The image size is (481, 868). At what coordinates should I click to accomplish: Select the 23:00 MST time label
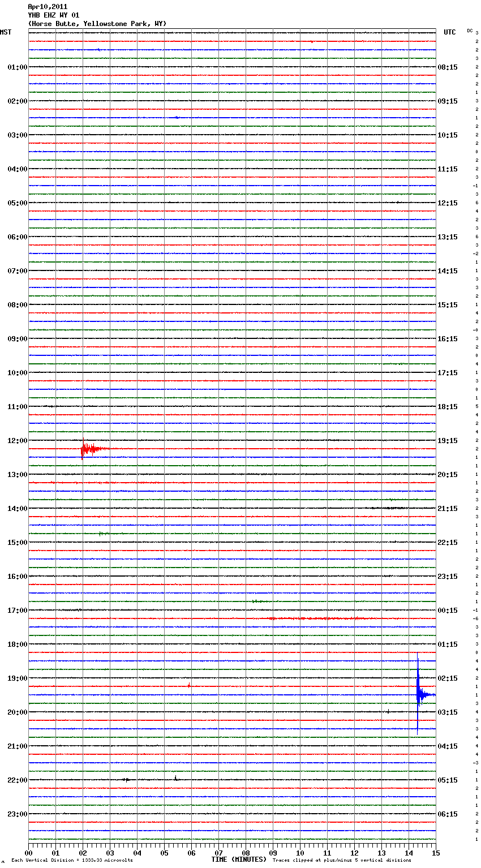point(18,814)
